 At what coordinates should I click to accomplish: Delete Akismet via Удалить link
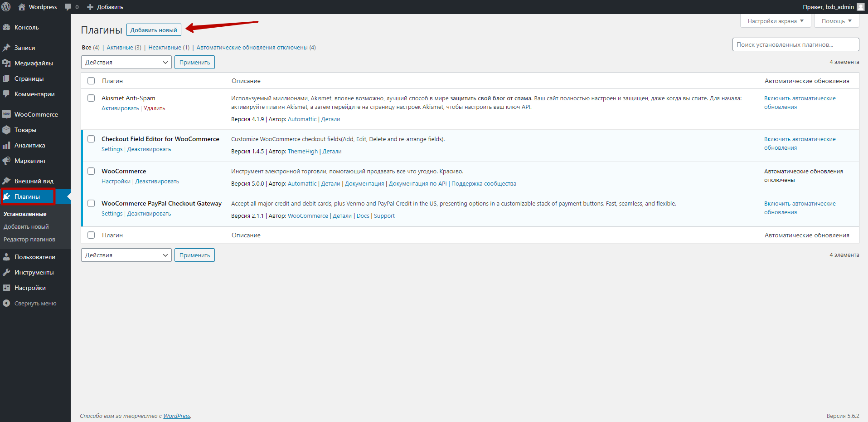[x=155, y=108]
